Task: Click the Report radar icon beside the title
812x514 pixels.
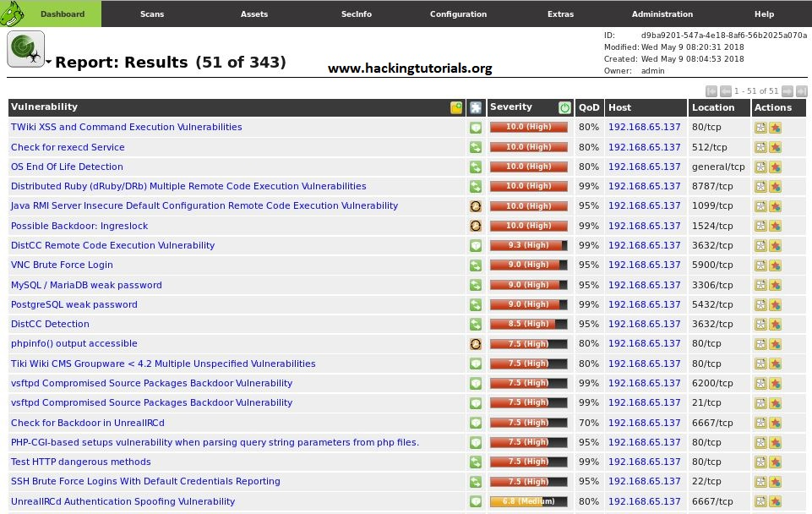Action: click(x=25, y=49)
